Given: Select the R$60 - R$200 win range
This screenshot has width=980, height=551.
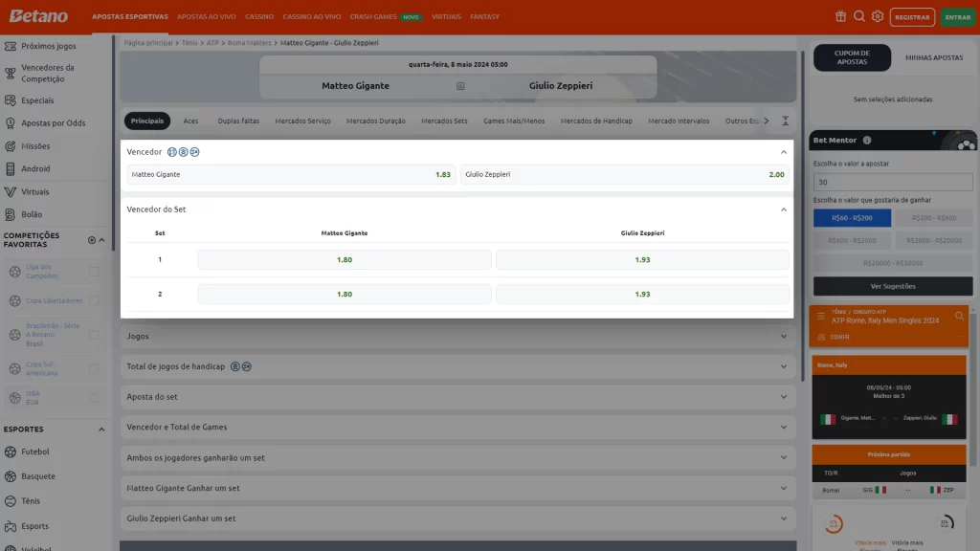Looking at the screenshot, I should (x=852, y=218).
